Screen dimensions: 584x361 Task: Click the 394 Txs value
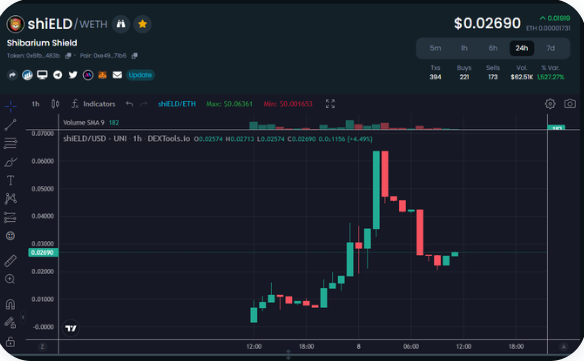[x=435, y=77]
